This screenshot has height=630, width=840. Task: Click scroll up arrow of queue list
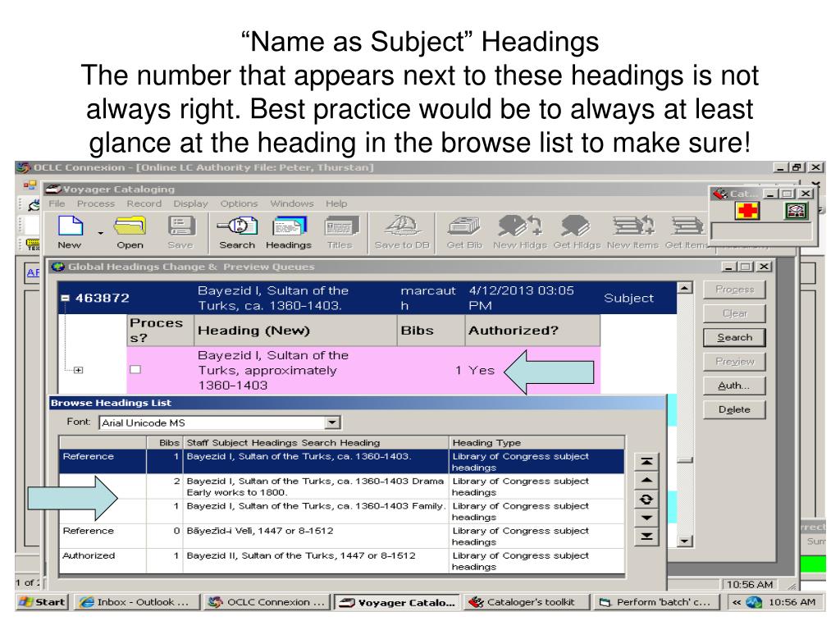click(684, 288)
